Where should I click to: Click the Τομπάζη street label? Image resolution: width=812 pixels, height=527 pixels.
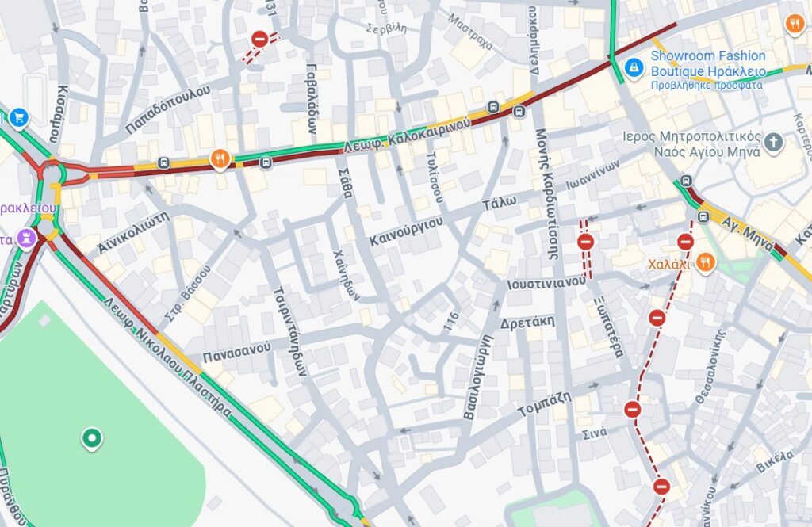545,404
